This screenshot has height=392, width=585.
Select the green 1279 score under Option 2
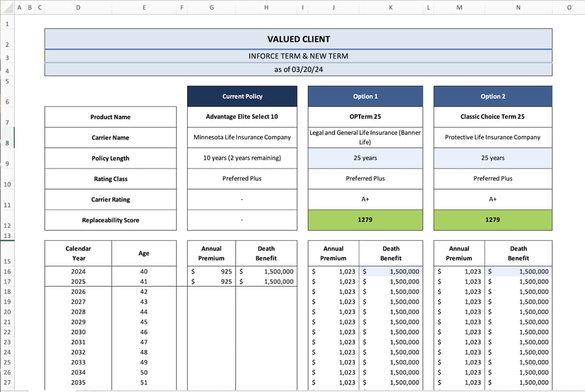[x=492, y=220]
